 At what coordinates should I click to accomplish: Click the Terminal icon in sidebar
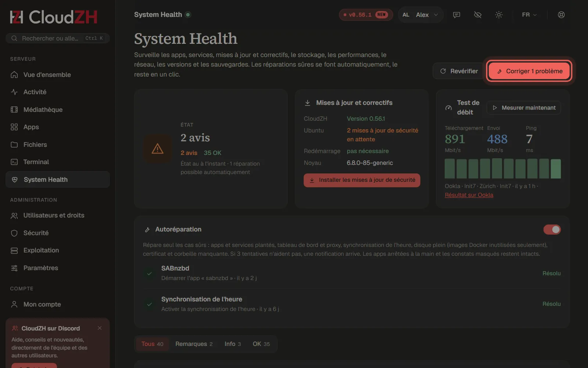(14, 162)
